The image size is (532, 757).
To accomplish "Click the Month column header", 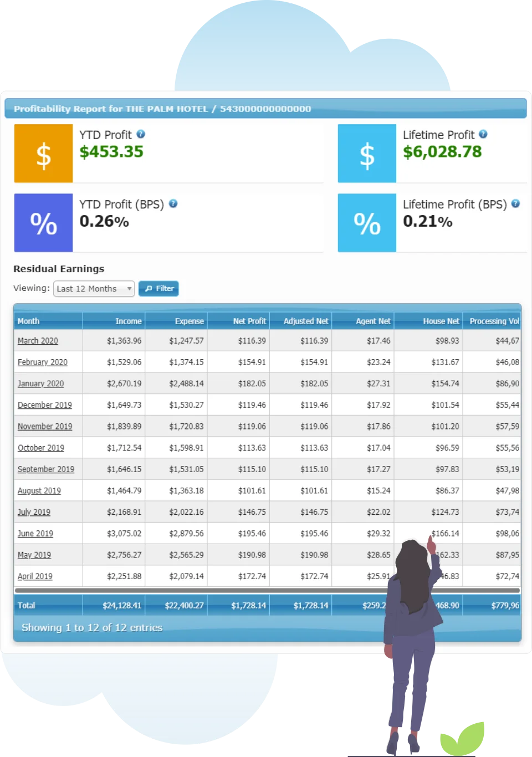I will pos(29,321).
